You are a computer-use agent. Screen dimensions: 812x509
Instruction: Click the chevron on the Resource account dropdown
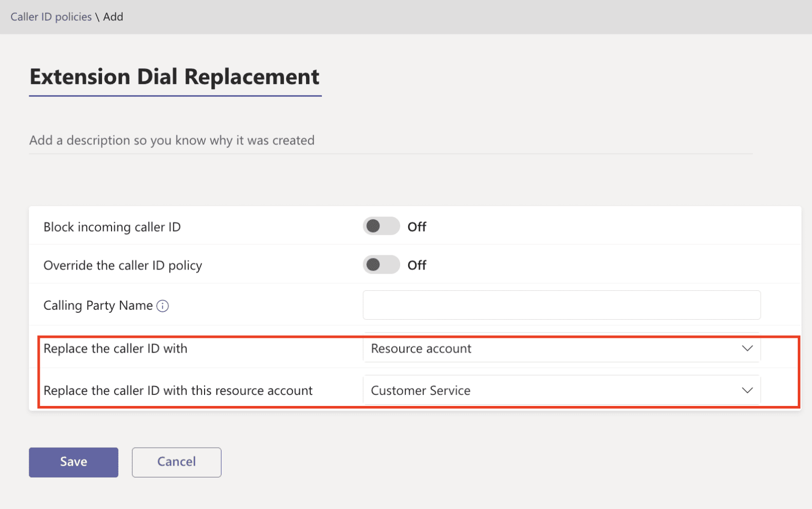[x=747, y=348]
